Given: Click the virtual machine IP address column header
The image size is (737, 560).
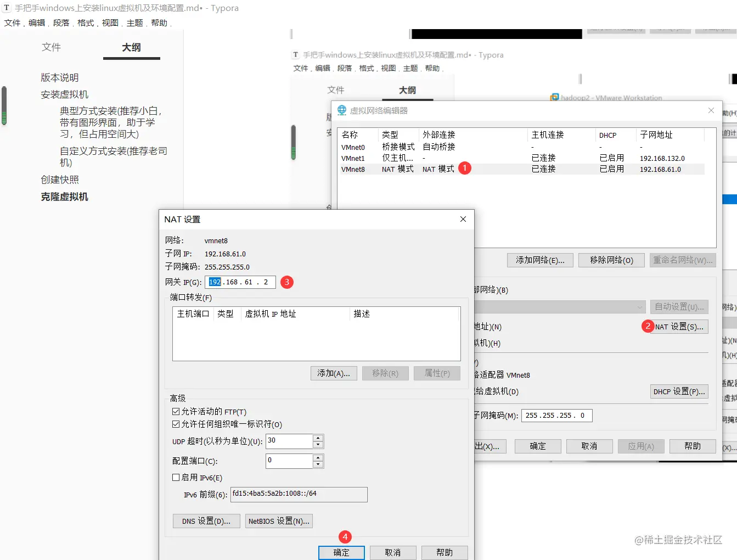Looking at the screenshot, I should pos(295,313).
